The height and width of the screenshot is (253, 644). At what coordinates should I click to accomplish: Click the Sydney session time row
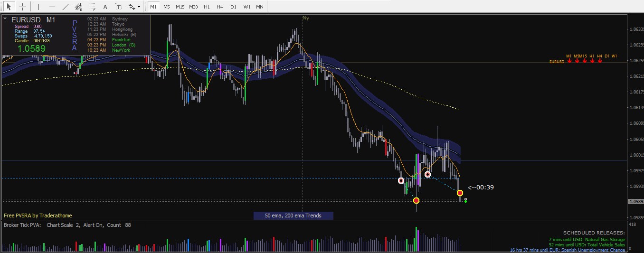pos(107,19)
